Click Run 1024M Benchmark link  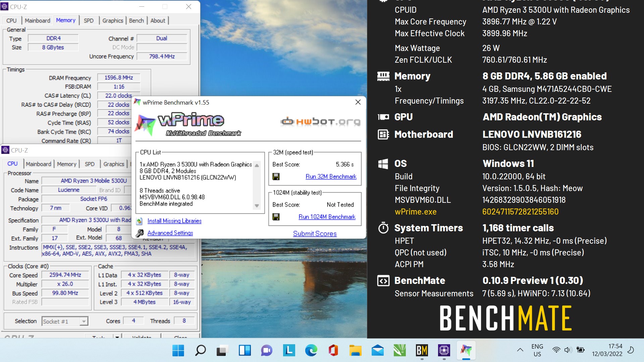click(327, 217)
